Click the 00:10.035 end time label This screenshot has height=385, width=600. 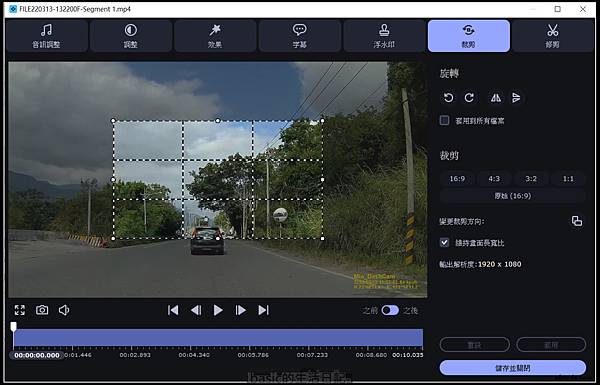(407, 355)
